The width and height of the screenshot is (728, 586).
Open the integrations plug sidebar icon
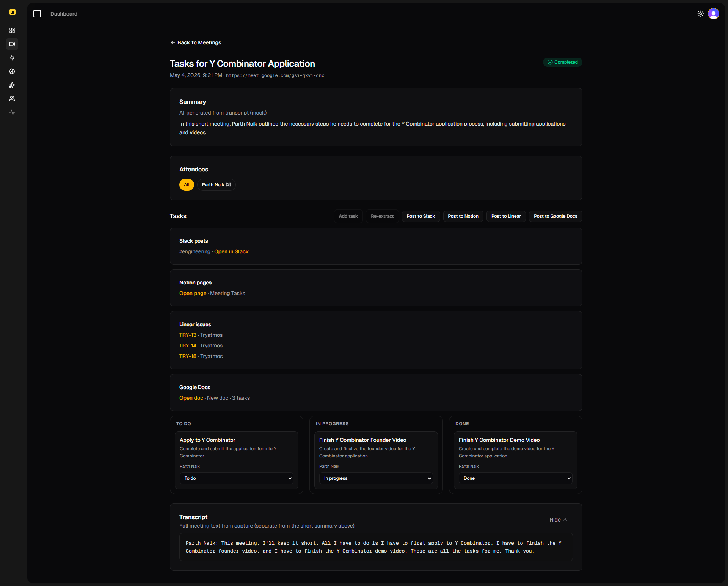pyautogui.click(x=12, y=58)
